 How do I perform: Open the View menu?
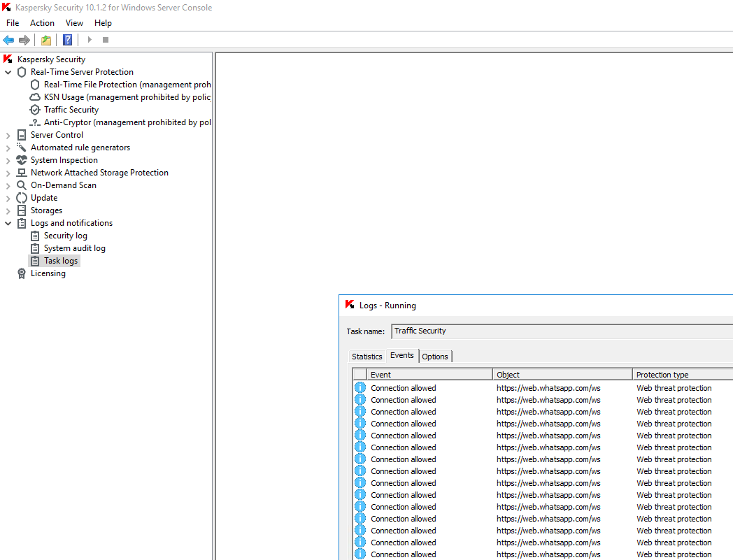click(x=74, y=23)
